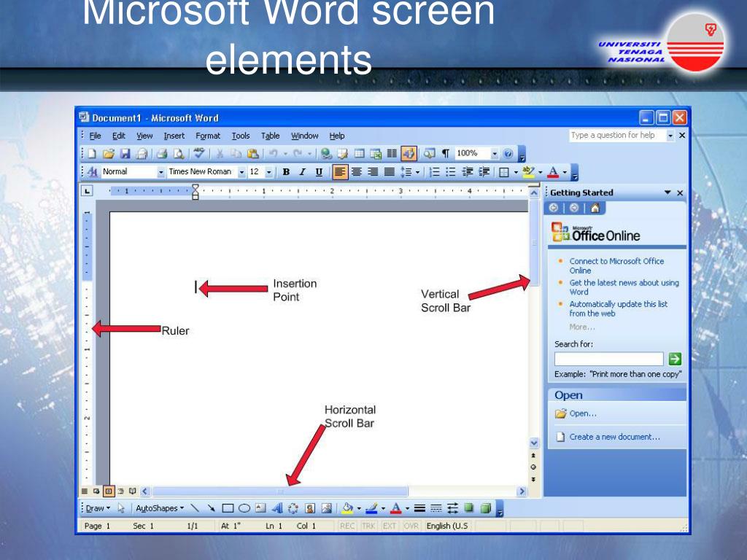747x560 pixels.
Task: Click the Search for input field
Action: pyautogui.click(x=609, y=359)
